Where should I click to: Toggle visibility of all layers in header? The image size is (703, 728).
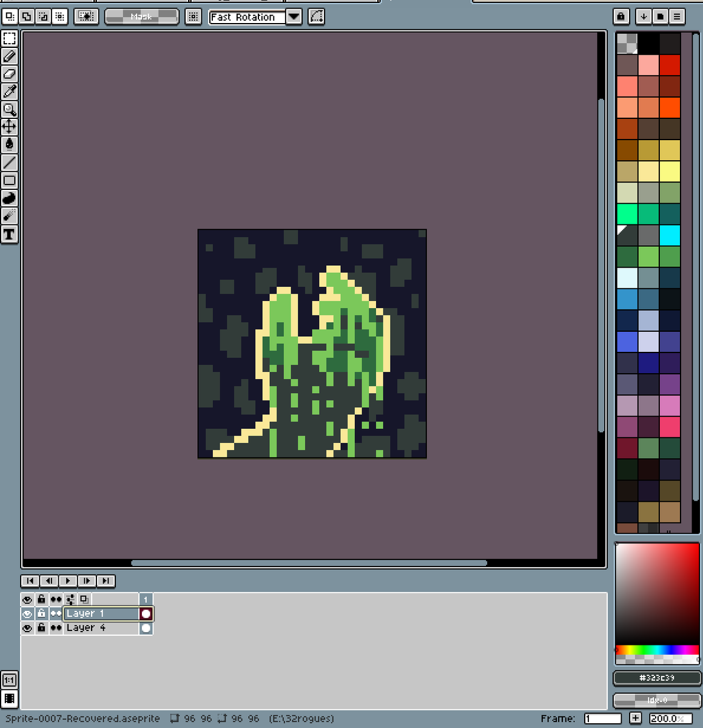click(x=27, y=599)
